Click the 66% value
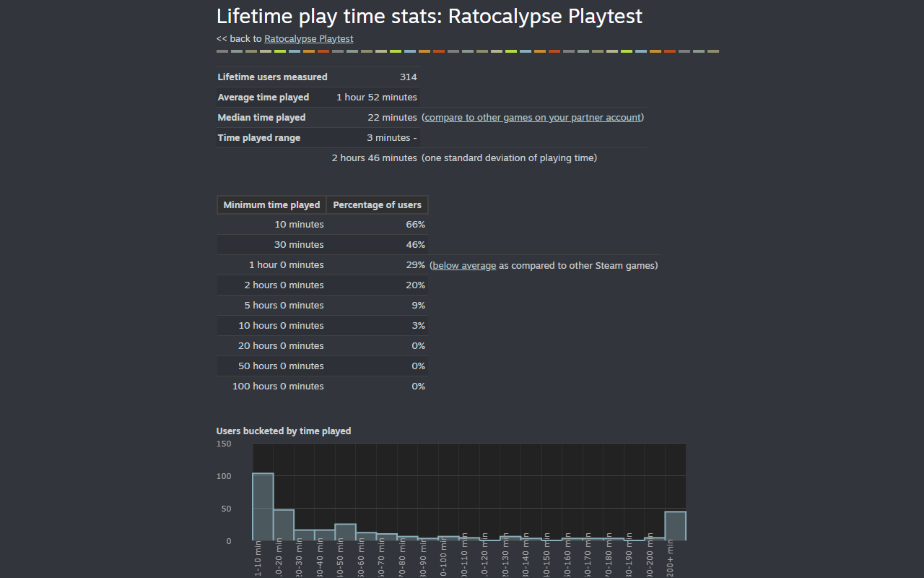Image resolution: width=924 pixels, height=578 pixels. pos(416,224)
